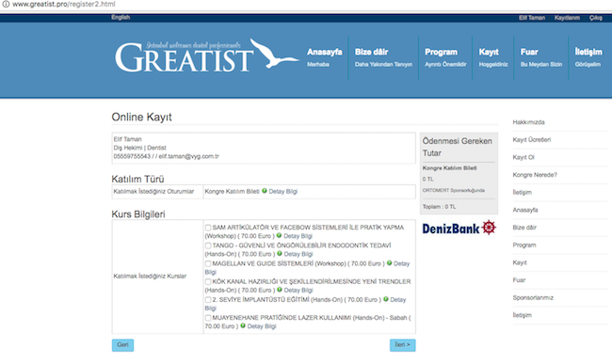
Task: Open Detay Bilgi for Lazer Kullanımı course
Action: point(262,326)
